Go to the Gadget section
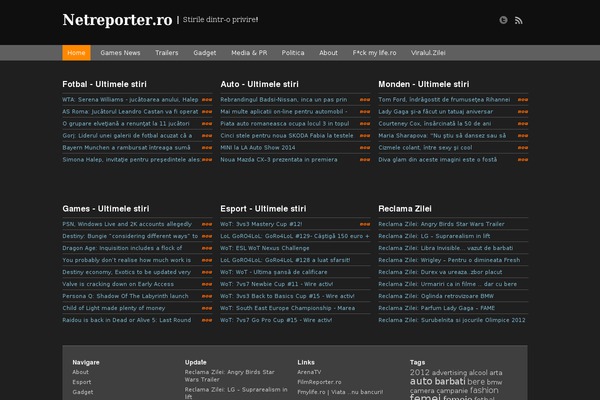 pyautogui.click(x=205, y=53)
